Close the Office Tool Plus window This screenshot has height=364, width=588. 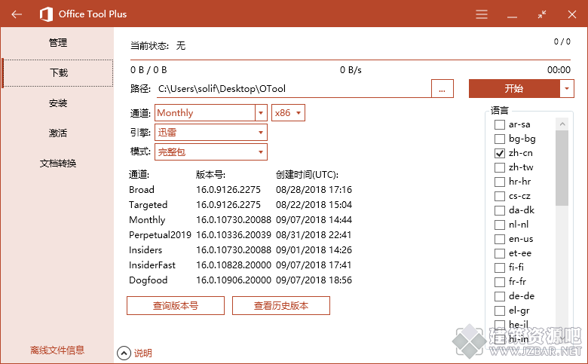coord(572,14)
